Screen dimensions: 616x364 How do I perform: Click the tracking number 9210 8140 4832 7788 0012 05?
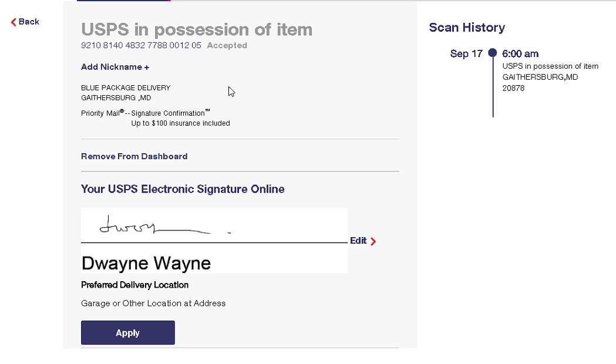(141, 46)
